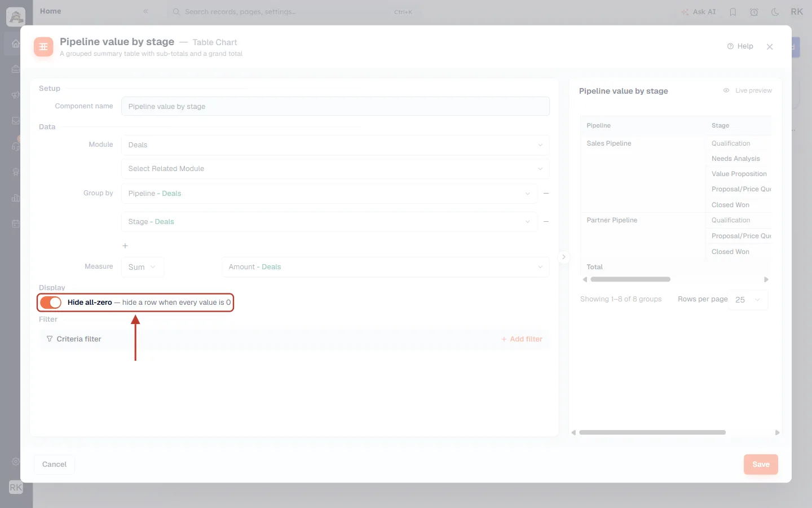Click the Value Proposition stage cell

[x=739, y=174]
